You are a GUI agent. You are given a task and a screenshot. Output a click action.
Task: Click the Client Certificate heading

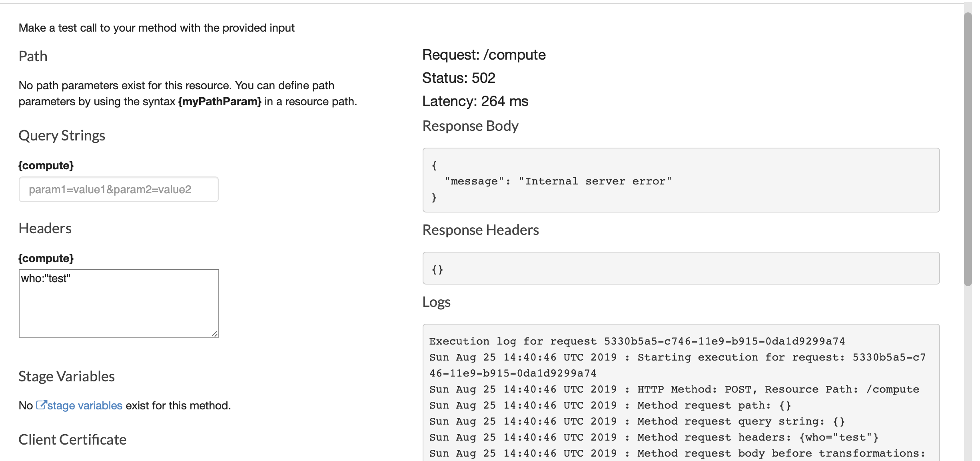(72, 439)
